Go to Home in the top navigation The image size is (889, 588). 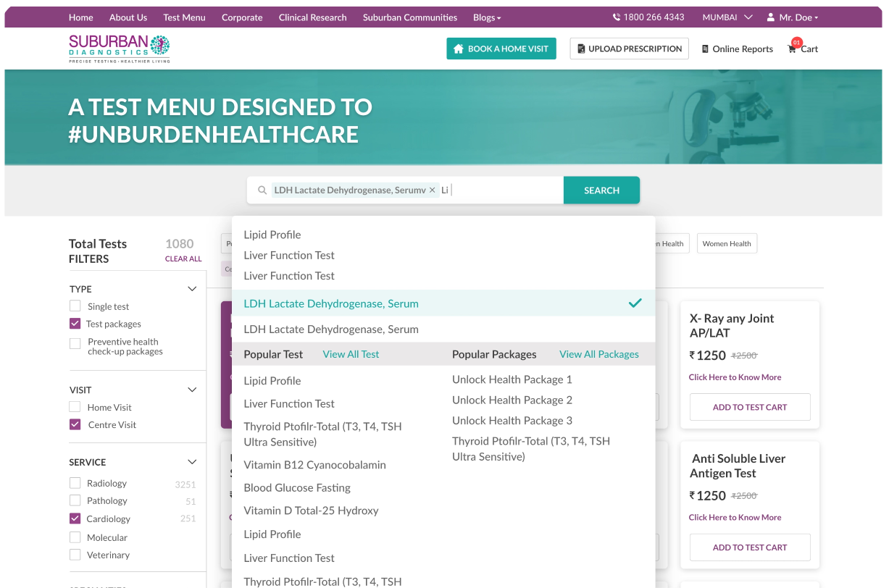81,17
